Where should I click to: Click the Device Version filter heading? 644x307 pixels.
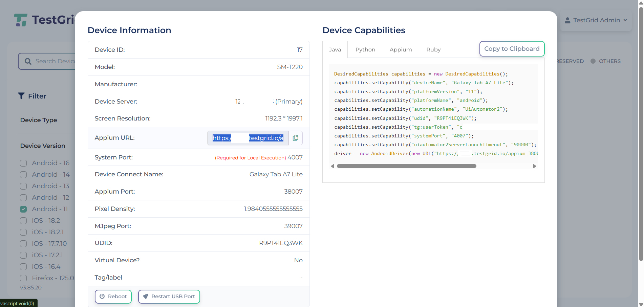43,146
